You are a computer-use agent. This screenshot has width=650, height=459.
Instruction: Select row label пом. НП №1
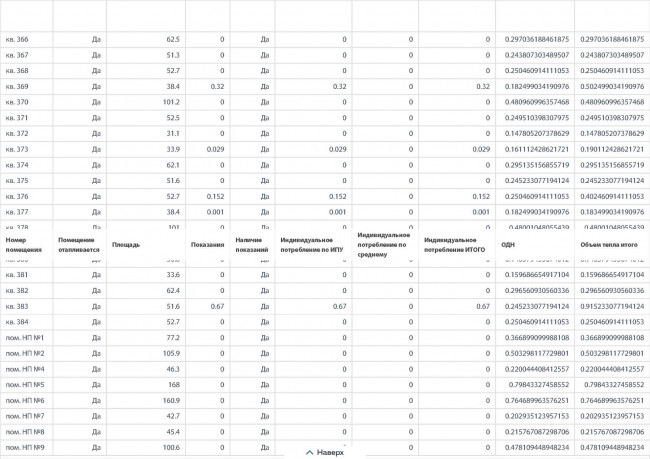pos(25,338)
